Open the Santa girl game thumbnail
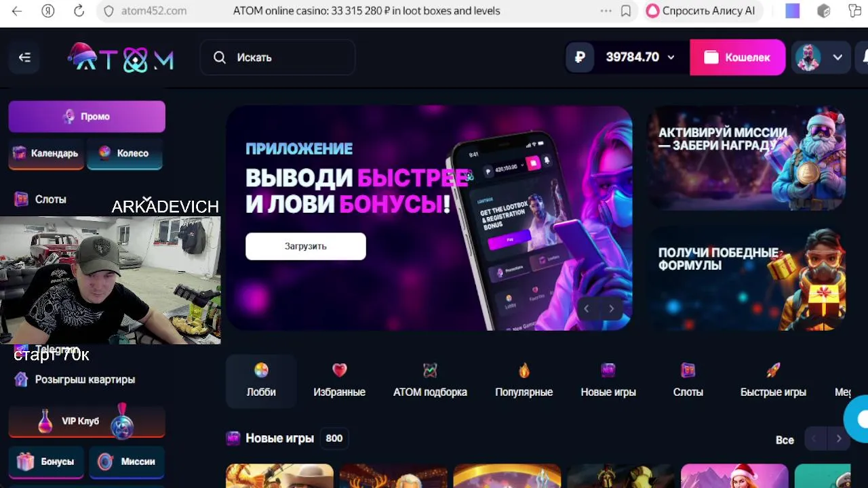Image resolution: width=868 pixels, height=488 pixels. pyautogui.click(x=734, y=476)
